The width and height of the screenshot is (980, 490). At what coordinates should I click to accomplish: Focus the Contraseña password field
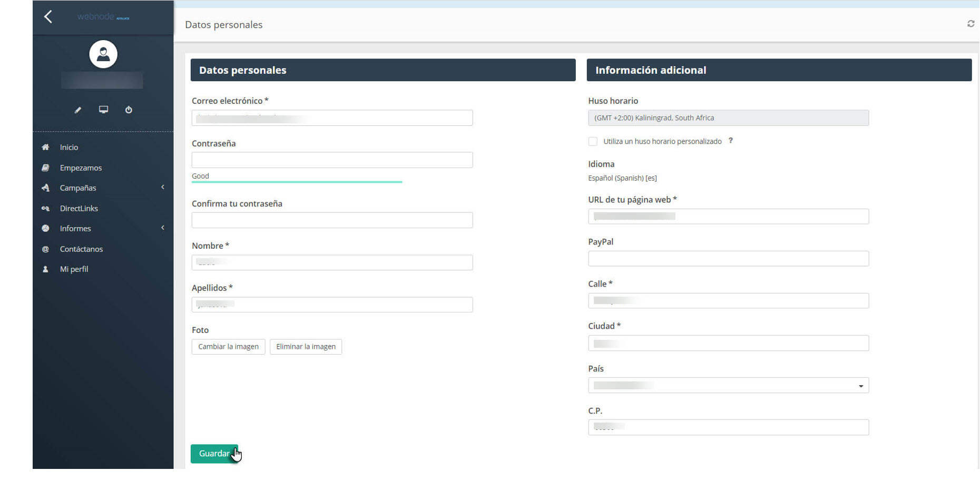click(x=332, y=160)
